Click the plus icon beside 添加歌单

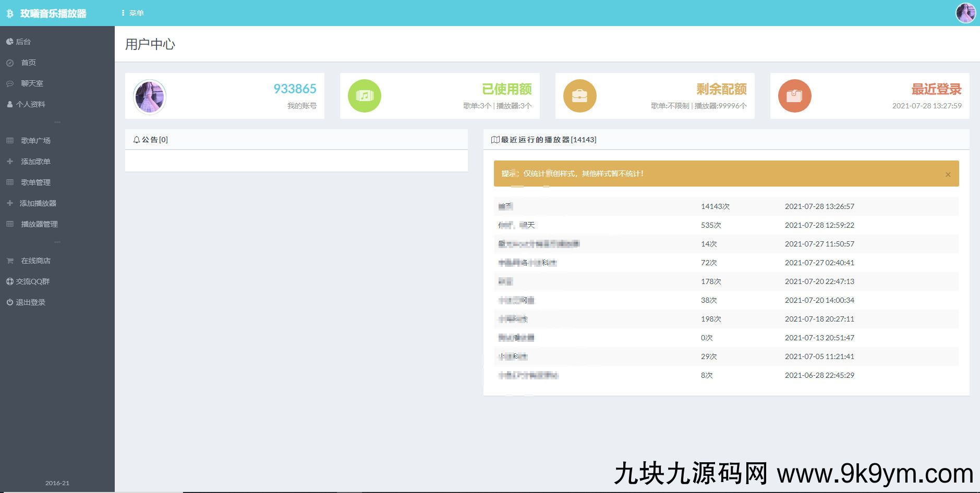[x=10, y=162]
